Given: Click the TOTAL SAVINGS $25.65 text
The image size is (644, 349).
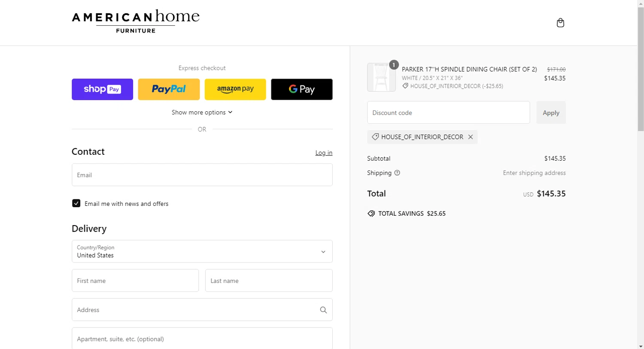Looking at the screenshot, I should [x=412, y=214].
